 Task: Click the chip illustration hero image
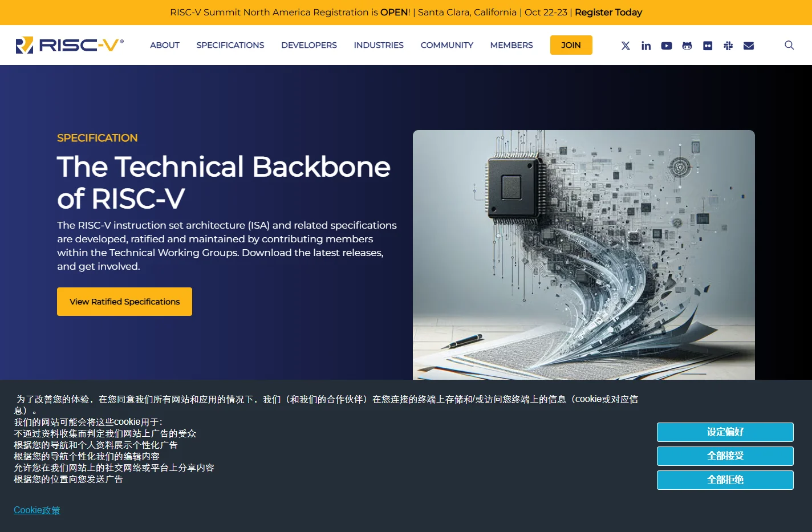584,255
